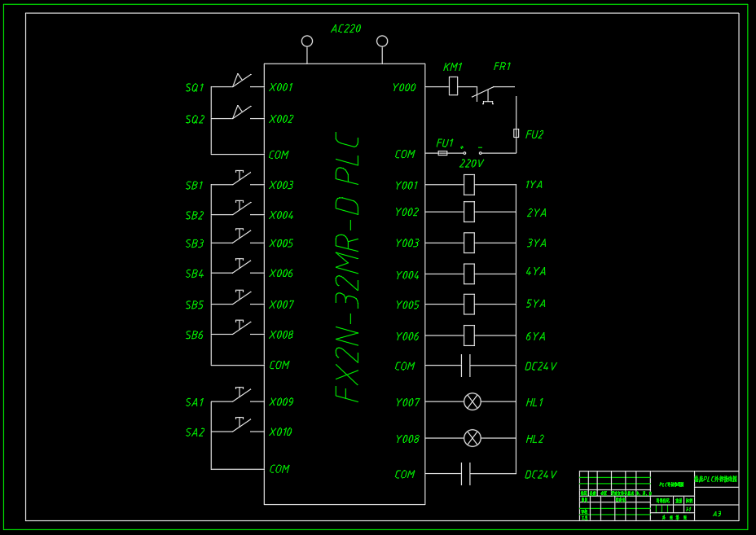Select the SB5 pushbutton contact symbol

(x=242, y=297)
